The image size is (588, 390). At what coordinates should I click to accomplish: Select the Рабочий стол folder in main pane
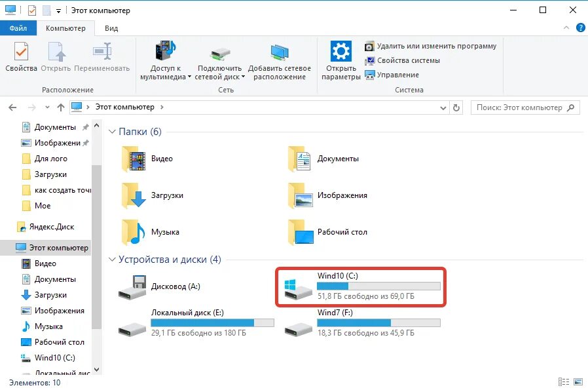[327, 232]
